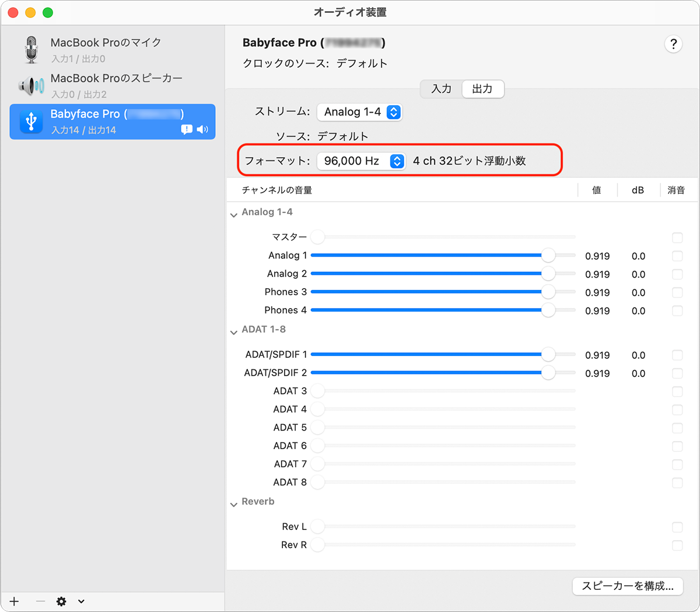Open the gear settings menu

(x=62, y=601)
